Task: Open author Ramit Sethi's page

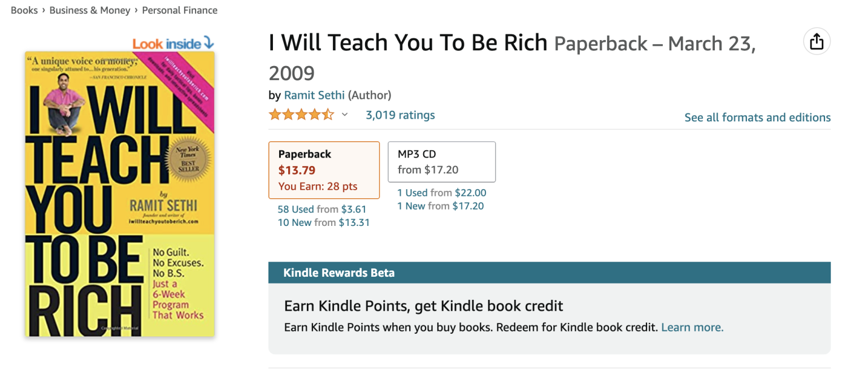Action: [x=314, y=95]
